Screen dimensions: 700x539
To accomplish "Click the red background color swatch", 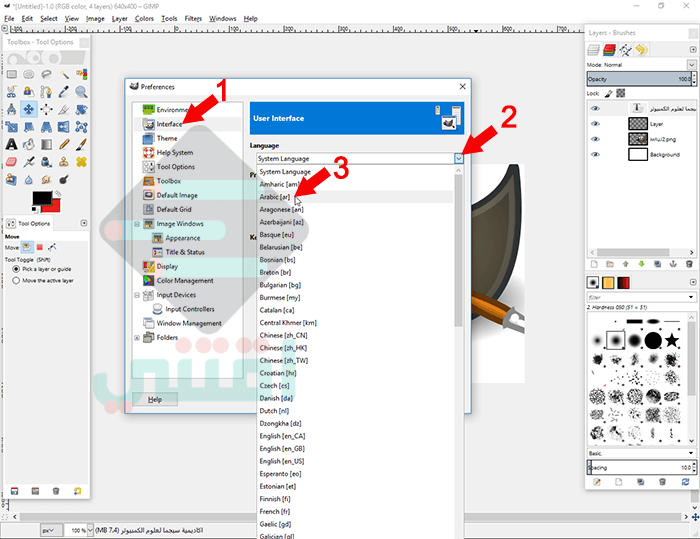I will tap(54, 206).
